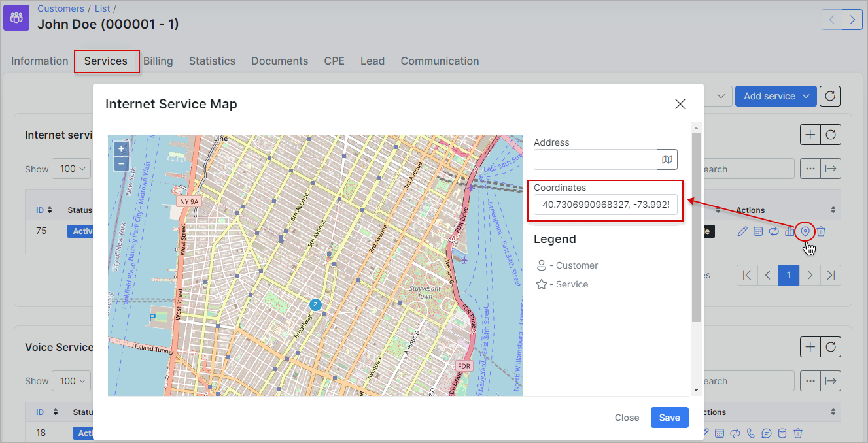Click the trash icon for internet service 75
This screenshot has width=868, height=443.
[822, 231]
